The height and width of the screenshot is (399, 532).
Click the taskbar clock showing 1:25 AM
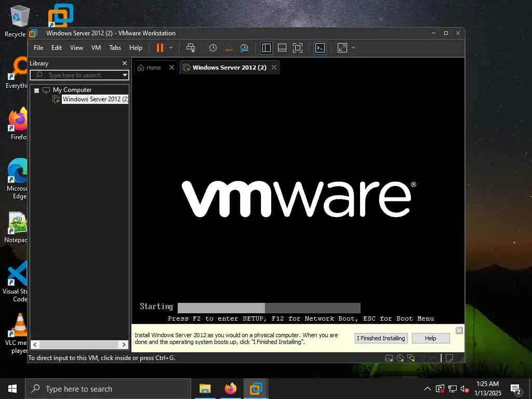pos(487,389)
